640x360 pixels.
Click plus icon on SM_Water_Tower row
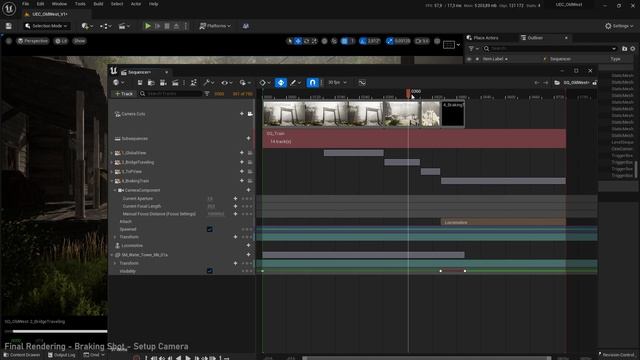point(248,255)
